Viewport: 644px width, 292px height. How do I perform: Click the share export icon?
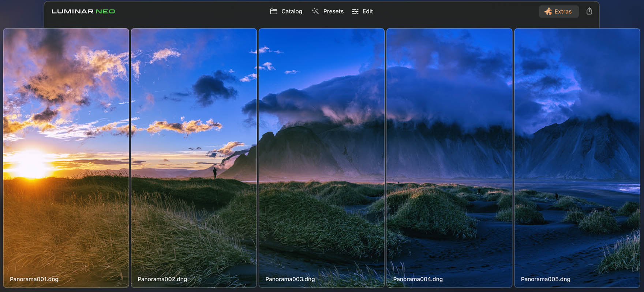pos(589,11)
